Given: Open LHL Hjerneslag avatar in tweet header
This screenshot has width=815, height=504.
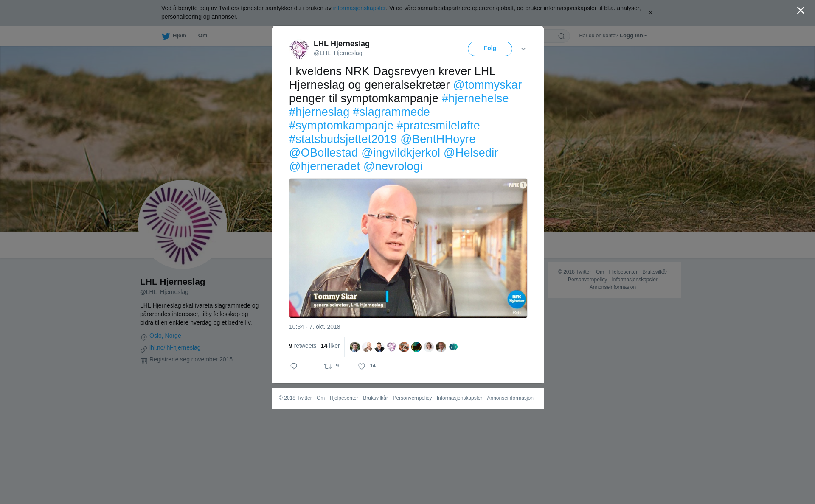Looking at the screenshot, I should pyautogui.click(x=299, y=50).
